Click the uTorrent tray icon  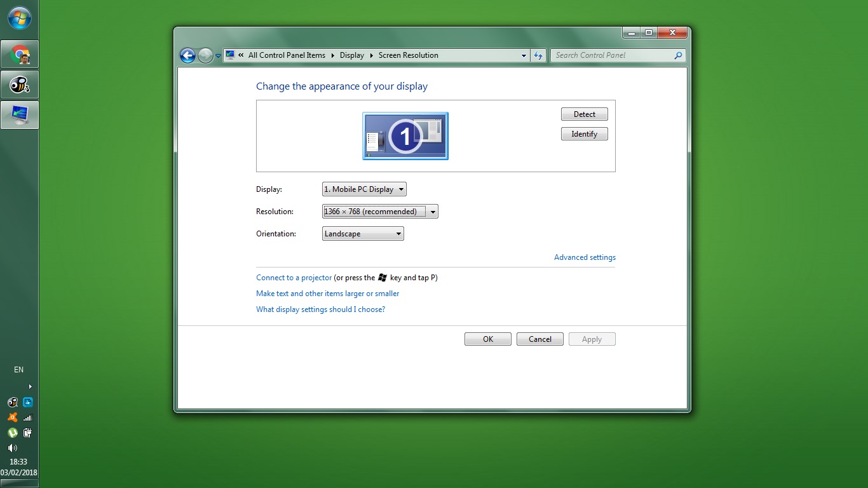click(x=12, y=433)
